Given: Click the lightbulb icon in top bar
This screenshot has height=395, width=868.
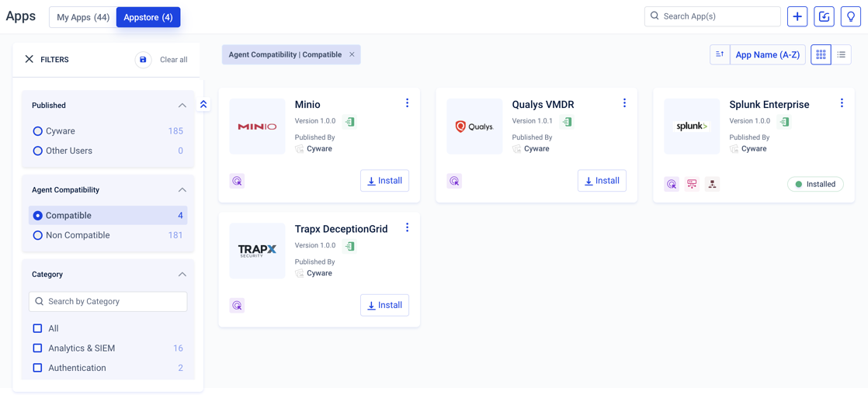Looking at the screenshot, I should coord(850,16).
